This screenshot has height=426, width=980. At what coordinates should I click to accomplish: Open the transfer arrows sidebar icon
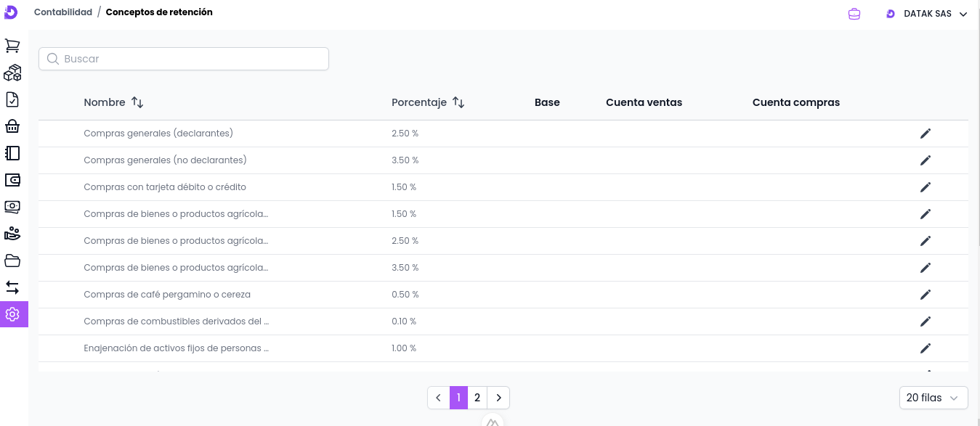[12, 287]
